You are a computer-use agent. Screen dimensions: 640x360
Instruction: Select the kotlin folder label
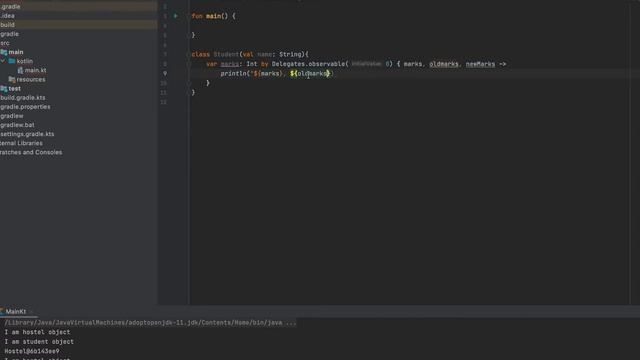pos(24,61)
